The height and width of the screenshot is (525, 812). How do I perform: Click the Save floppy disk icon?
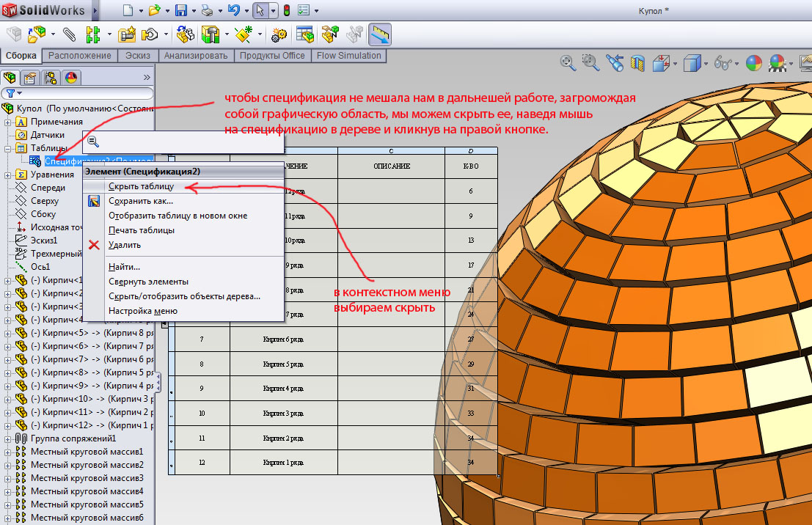click(181, 11)
